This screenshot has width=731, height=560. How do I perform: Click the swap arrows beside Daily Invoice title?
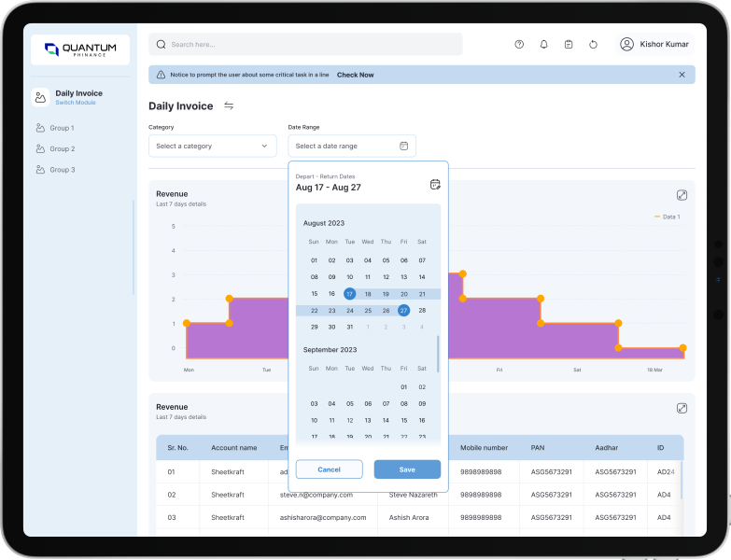[229, 106]
